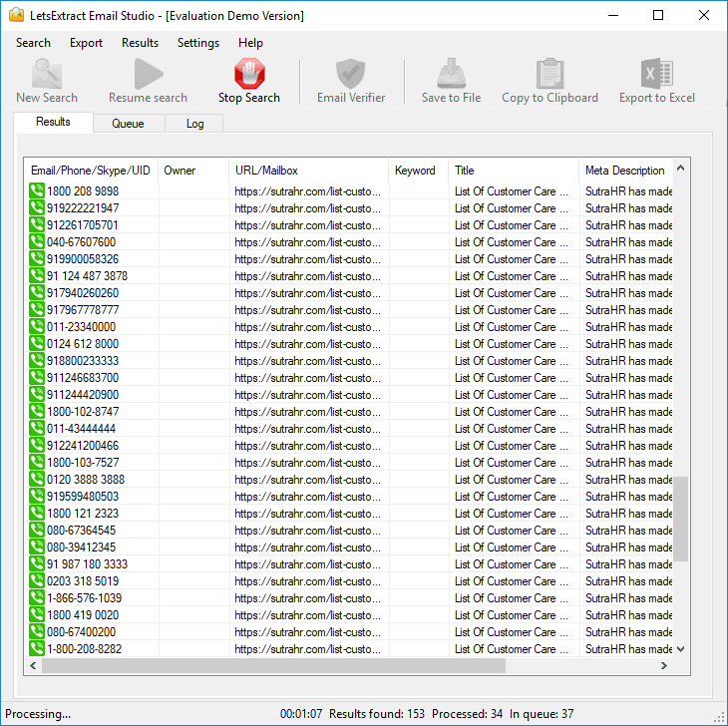The height and width of the screenshot is (726, 728).
Task: Select the row 919900058326
Action: click(x=350, y=259)
